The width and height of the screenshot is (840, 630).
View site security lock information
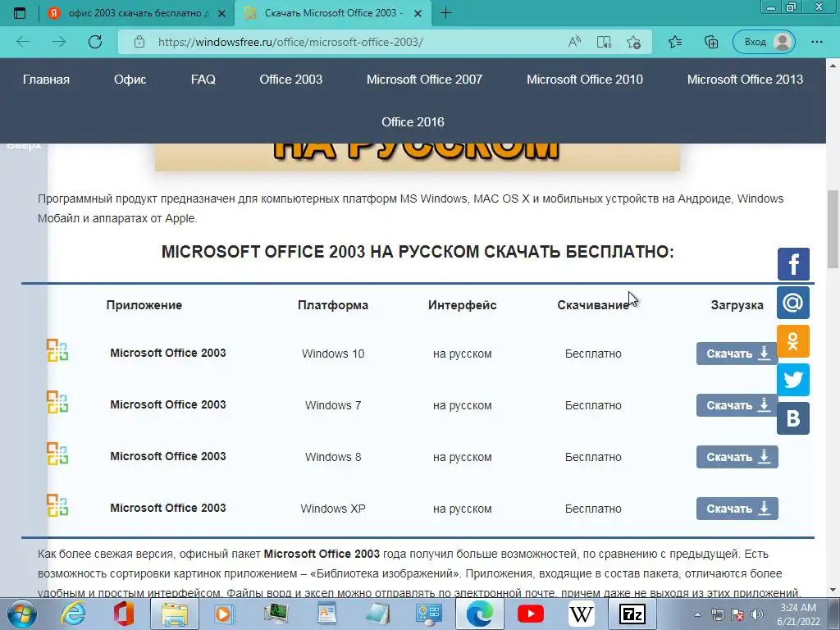[x=139, y=42]
